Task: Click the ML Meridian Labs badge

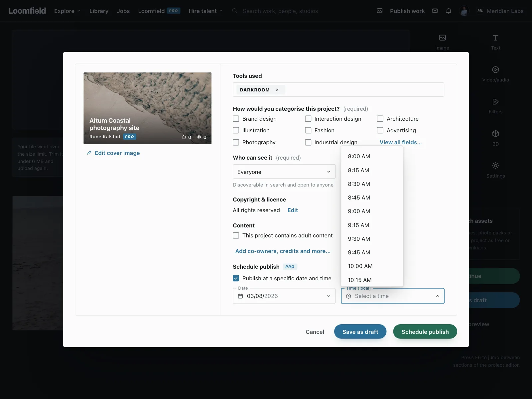Action: [480, 11]
